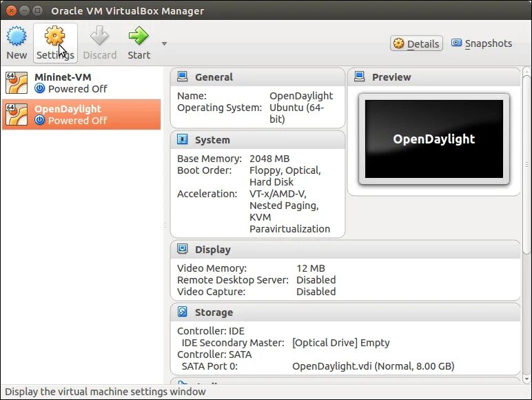The height and width of the screenshot is (400, 532).
Task: Click the Display section screen icon
Action: coord(182,249)
